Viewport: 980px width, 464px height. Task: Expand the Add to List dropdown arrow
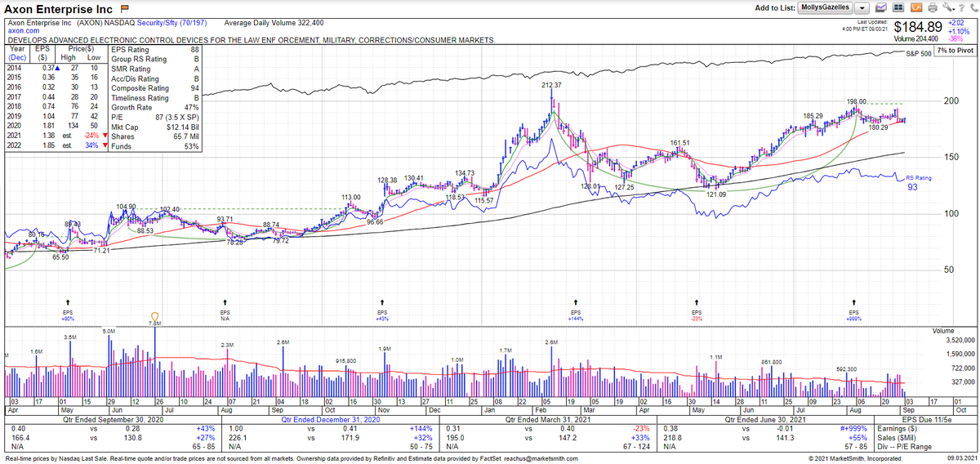861,7
